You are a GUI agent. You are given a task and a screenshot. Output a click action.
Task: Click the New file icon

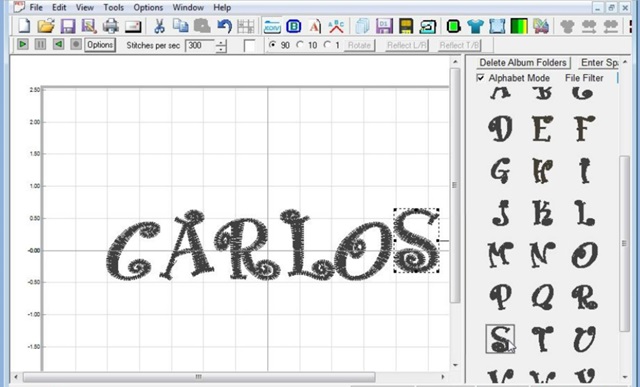point(24,26)
